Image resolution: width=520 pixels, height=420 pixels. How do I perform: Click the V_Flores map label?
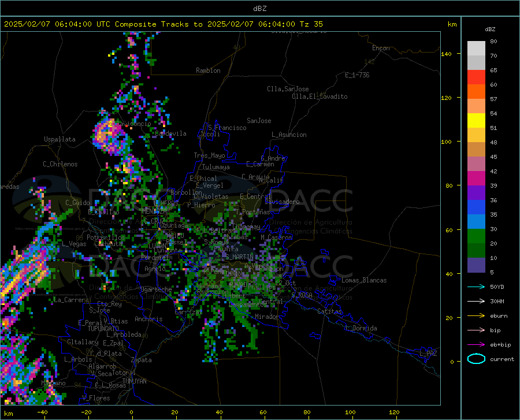click(x=96, y=398)
